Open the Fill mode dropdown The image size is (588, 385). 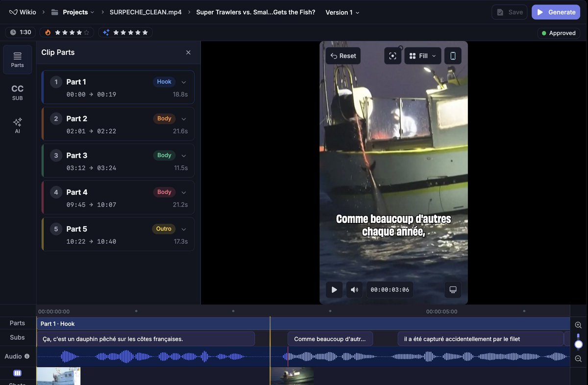pos(422,56)
